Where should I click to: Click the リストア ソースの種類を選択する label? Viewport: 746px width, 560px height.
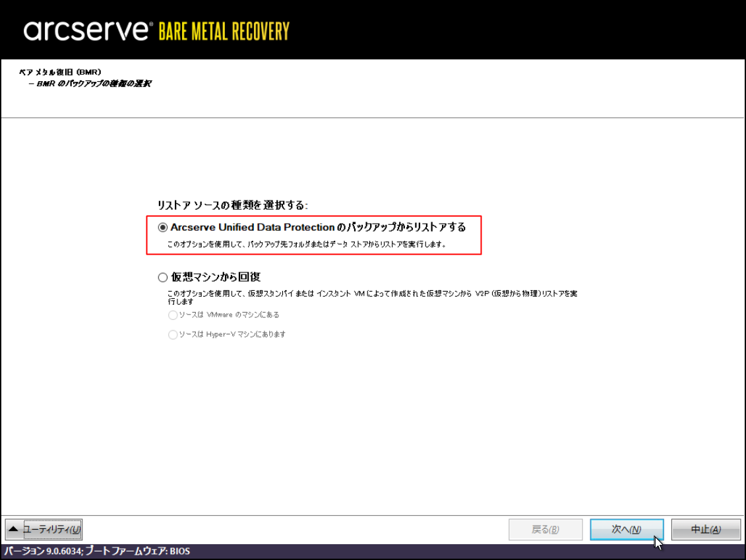click(233, 205)
